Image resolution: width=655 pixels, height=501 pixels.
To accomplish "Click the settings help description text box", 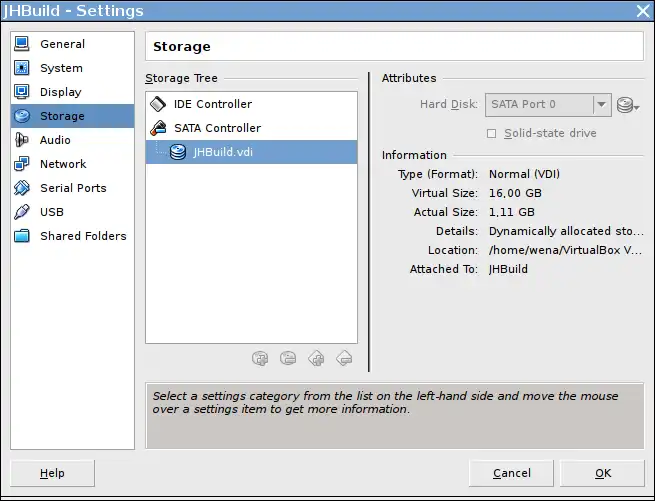I will (395, 415).
